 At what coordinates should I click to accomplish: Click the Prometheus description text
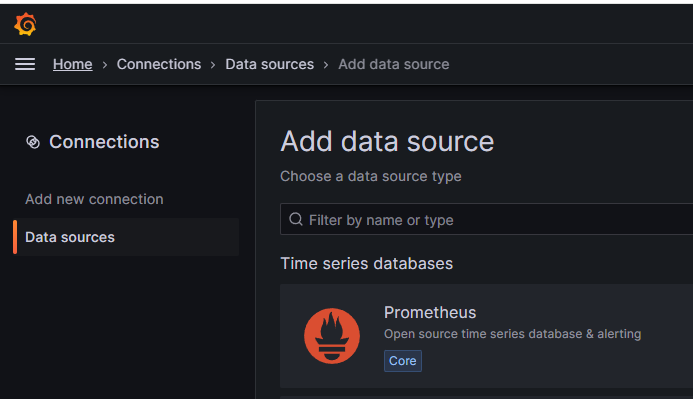(x=512, y=334)
